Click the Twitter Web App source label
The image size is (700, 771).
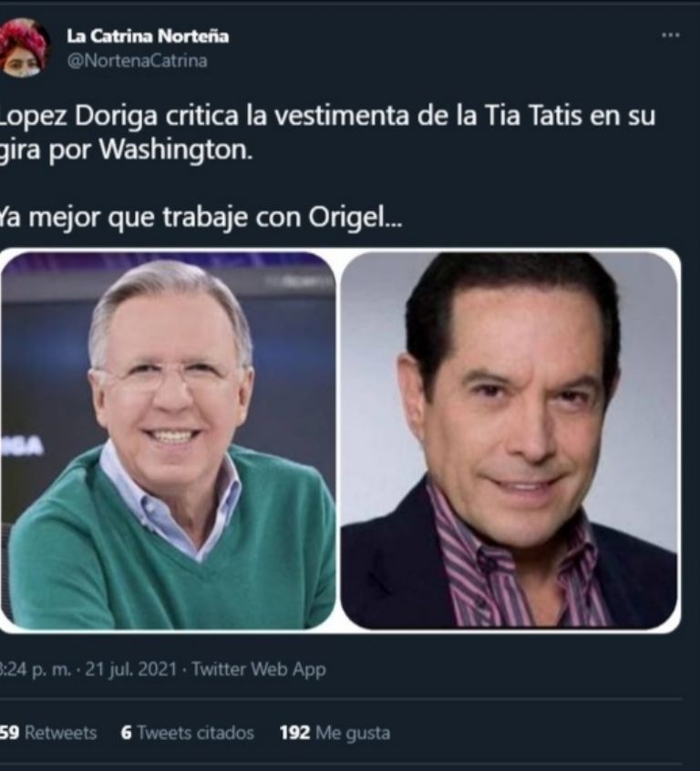[259, 669]
